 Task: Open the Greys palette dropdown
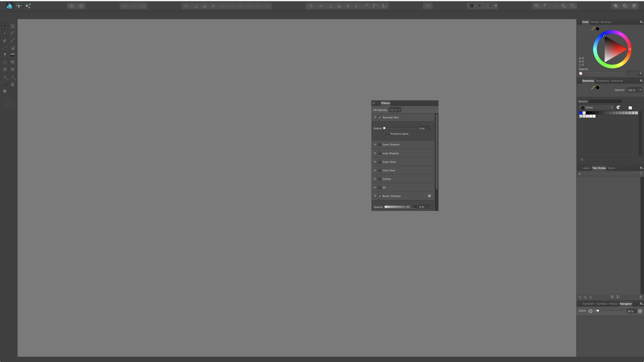596,107
